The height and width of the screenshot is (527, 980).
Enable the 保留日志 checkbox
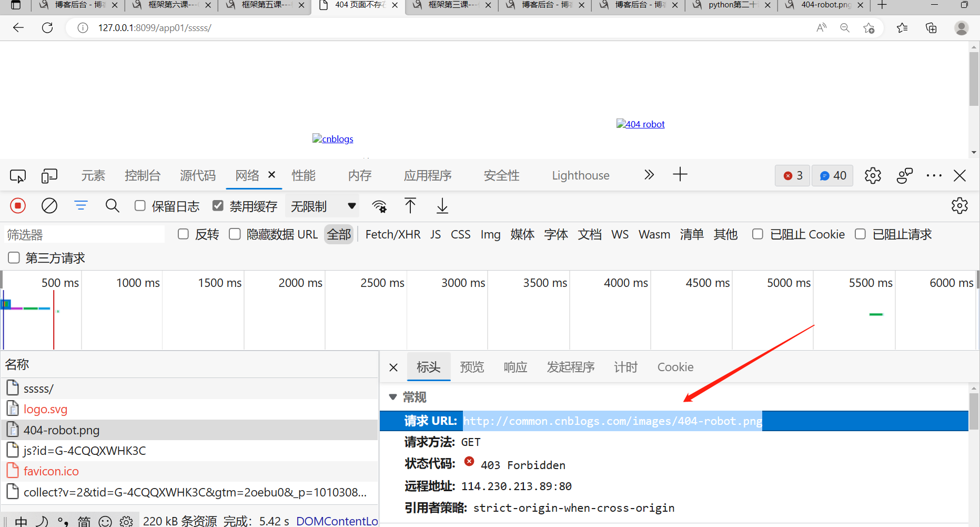coord(140,206)
